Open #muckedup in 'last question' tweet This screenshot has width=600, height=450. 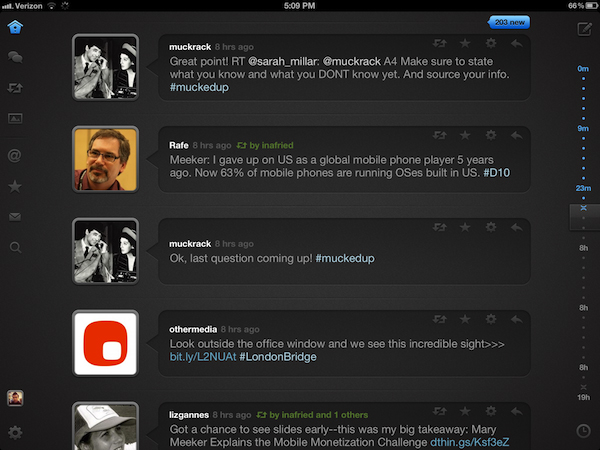pyautogui.click(x=345, y=258)
